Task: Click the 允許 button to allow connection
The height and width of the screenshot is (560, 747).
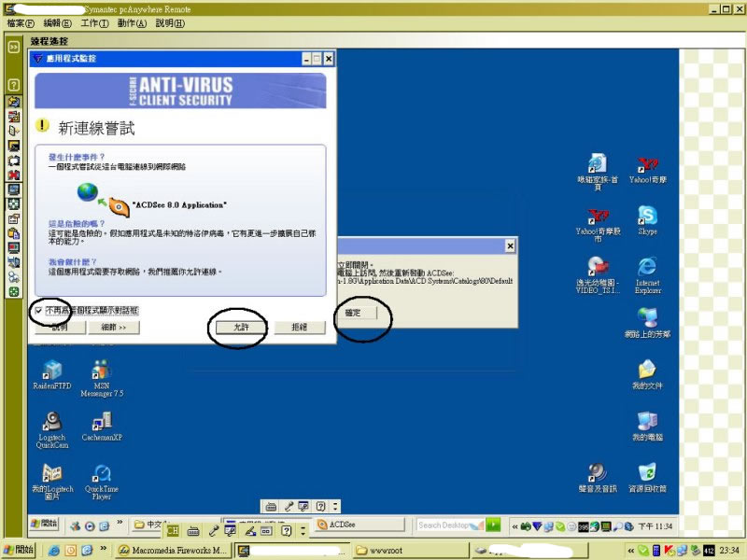Action: [x=241, y=328]
